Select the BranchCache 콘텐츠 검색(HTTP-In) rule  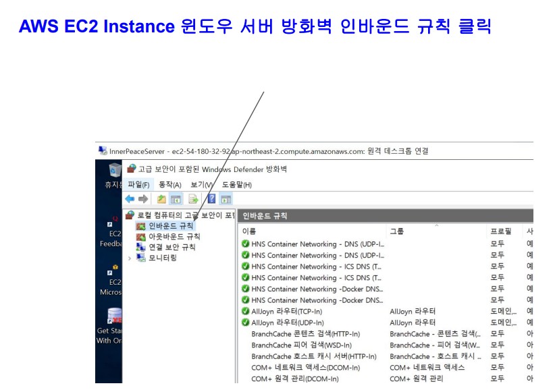coord(305,334)
